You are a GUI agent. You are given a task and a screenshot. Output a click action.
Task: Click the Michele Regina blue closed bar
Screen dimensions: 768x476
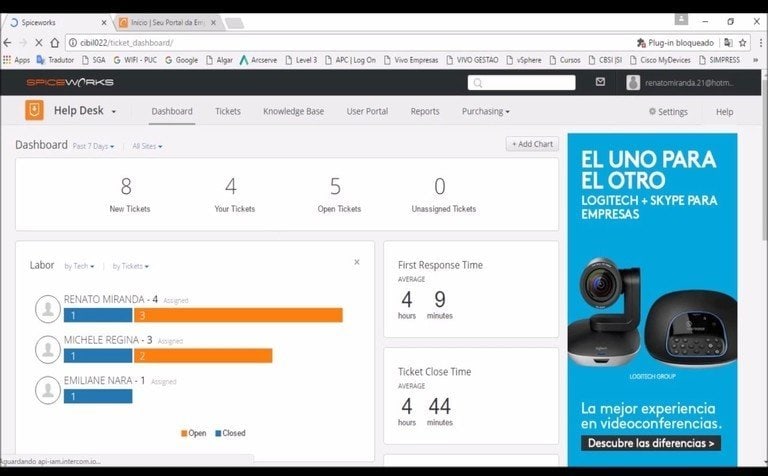98,356
